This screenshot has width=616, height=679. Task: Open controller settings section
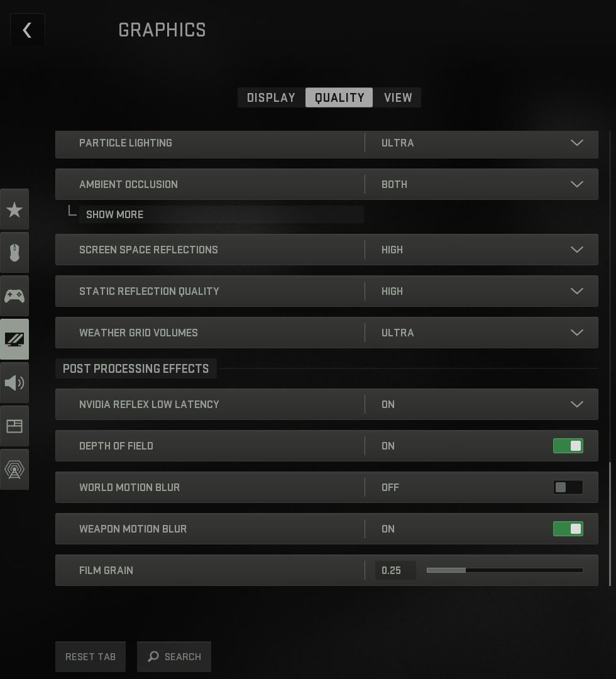(x=14, y=295)
